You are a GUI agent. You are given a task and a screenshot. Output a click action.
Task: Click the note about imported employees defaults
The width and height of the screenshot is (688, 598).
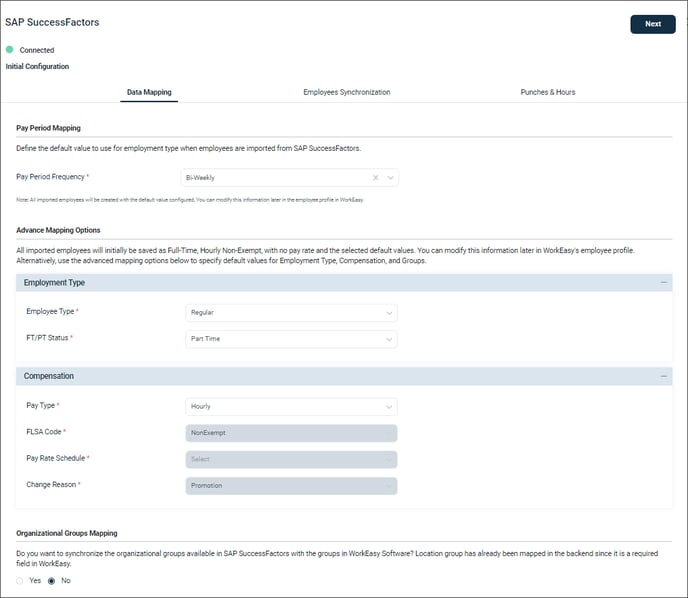point(190,200)
